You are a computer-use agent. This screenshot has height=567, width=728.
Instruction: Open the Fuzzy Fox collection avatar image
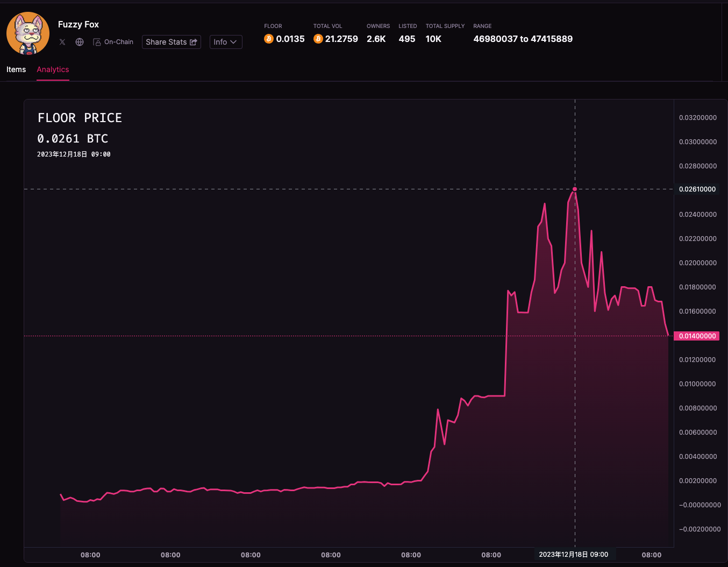[28, 33]
